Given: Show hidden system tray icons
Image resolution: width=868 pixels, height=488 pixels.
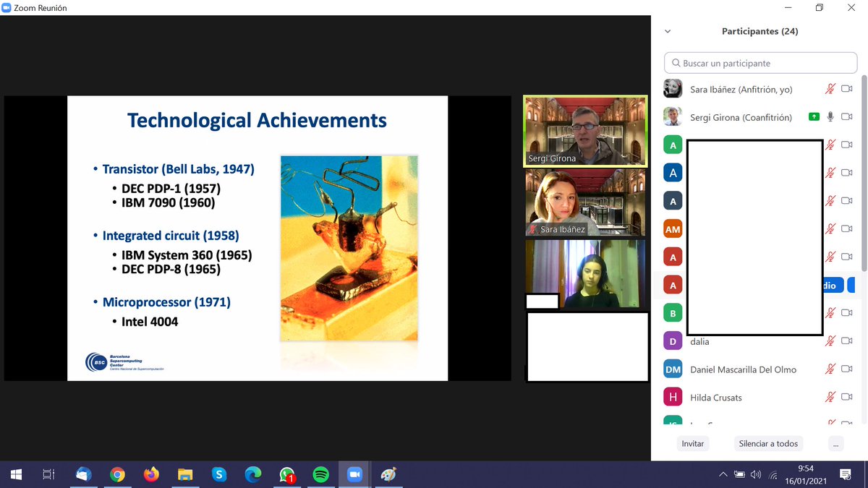Looking at the screenshot, I should coord(723,475).
